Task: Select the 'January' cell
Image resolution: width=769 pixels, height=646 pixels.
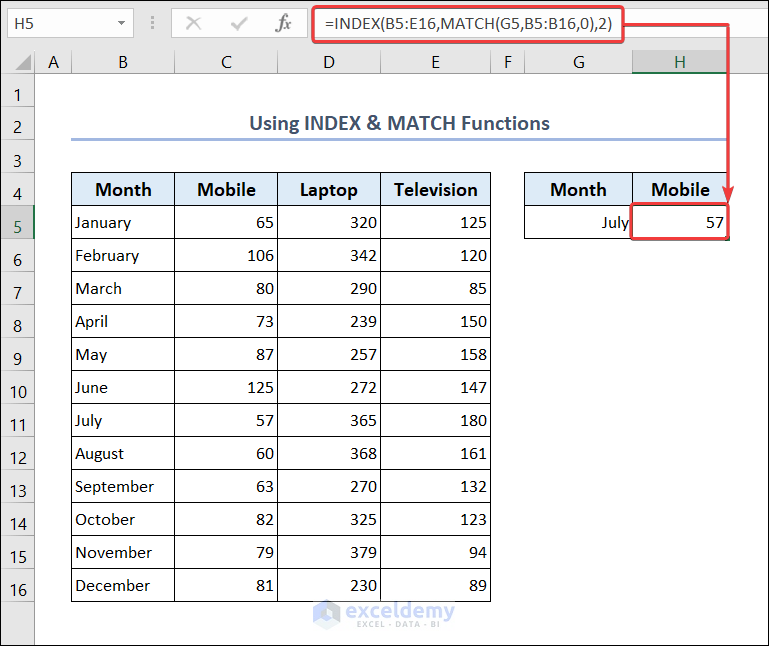Action: point(123,222)
